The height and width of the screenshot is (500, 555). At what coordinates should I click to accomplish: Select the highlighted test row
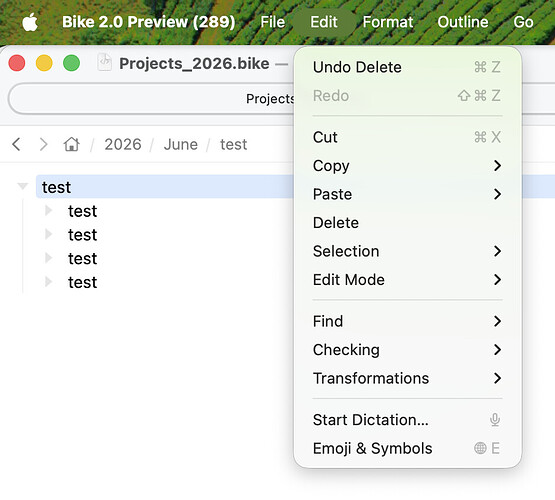coord(165,186)
